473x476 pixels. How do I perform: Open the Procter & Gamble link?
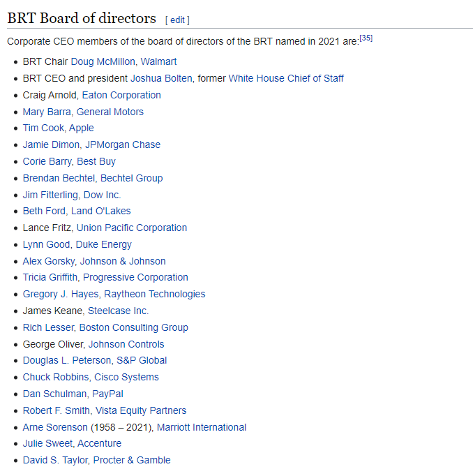[132, 460]
